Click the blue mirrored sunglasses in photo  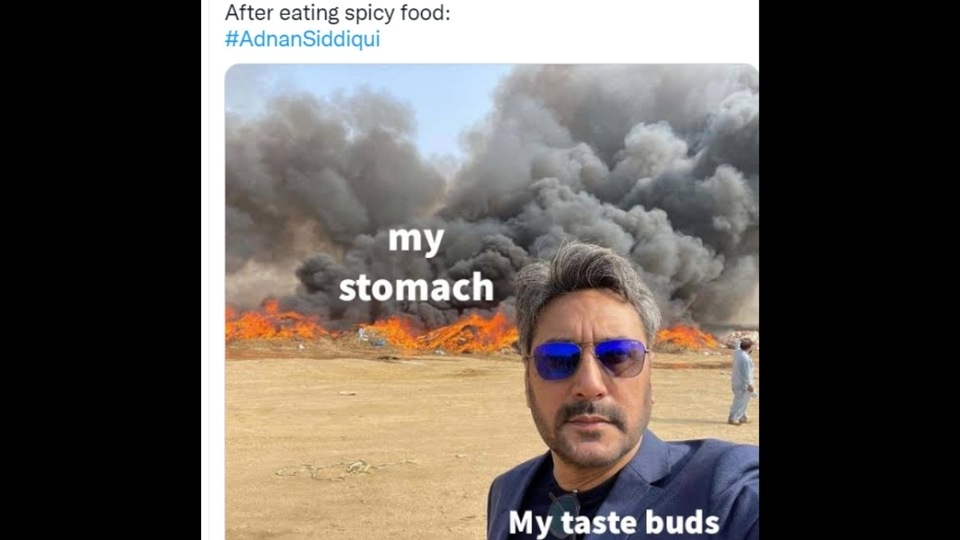pyautogui.click(x=590, y=358)
